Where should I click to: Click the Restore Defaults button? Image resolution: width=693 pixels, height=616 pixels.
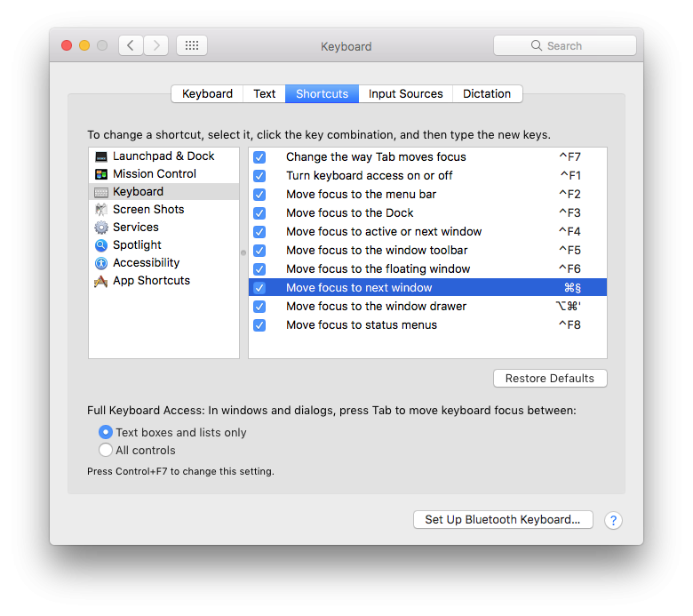coord(550,379)
